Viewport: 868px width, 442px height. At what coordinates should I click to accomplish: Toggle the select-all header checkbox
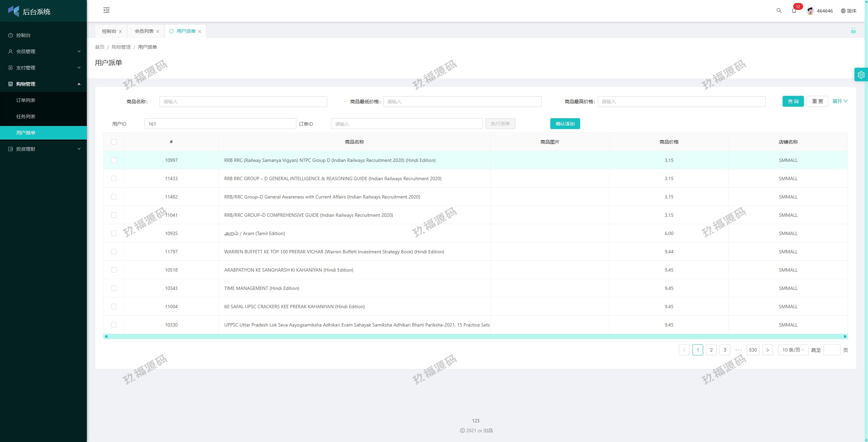pos(114,142)
